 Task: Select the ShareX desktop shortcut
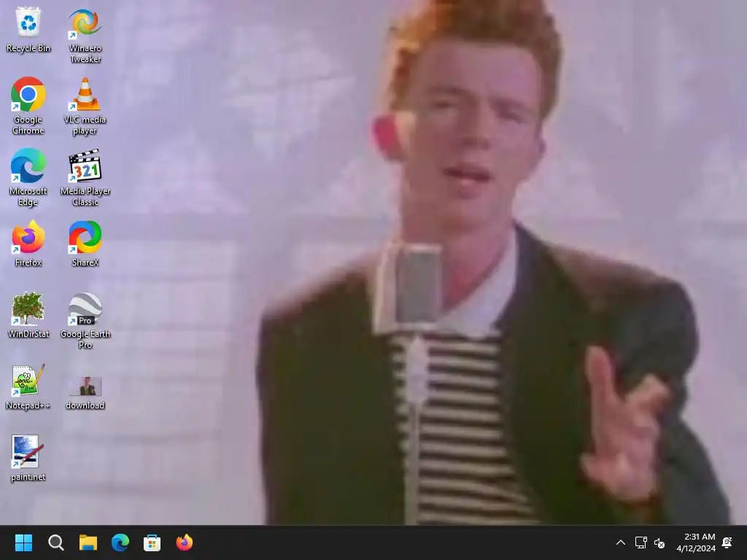pyautogui.click(x=85, y=244)
